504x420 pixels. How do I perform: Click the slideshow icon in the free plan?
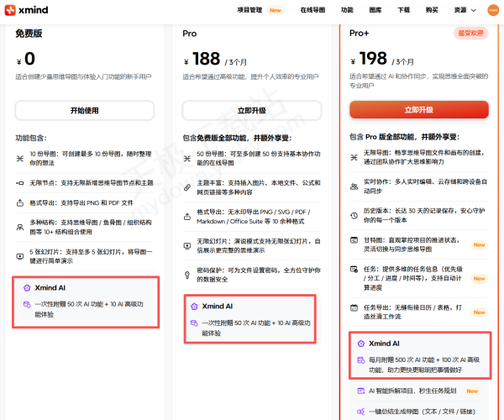(x=20, y=255)
